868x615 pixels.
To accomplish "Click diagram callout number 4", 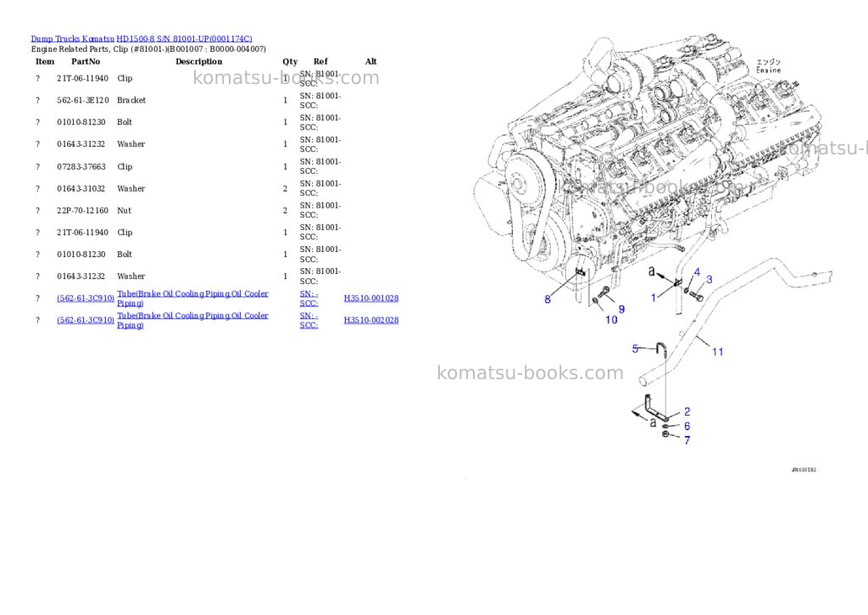I will tap(697, 272).
